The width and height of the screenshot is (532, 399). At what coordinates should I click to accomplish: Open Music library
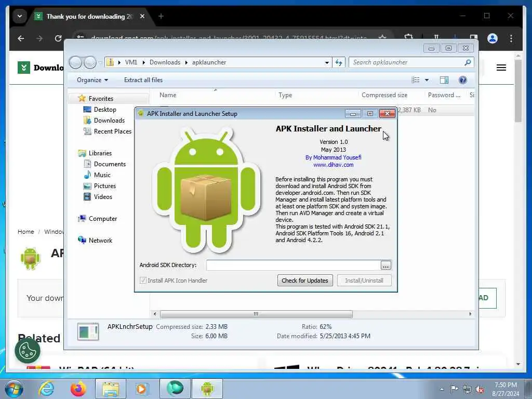[x=102, y=175]
